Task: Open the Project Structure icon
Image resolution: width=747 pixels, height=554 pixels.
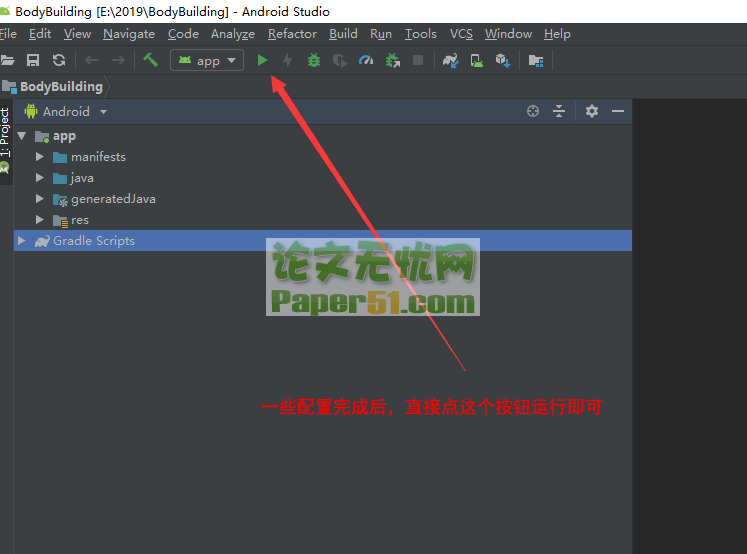Action: (536, 60)
